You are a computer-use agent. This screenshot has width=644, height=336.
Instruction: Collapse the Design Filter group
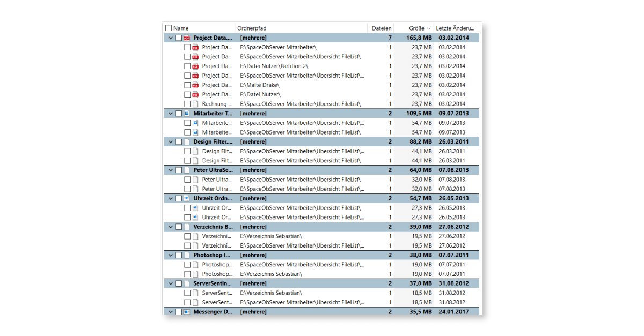(171, 142)
